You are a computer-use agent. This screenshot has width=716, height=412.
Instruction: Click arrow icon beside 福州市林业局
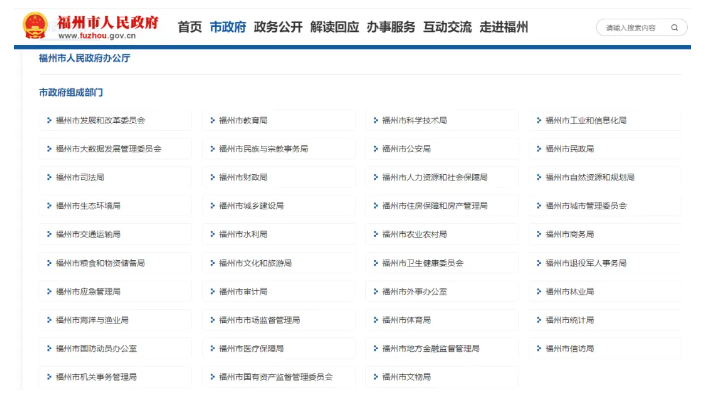click(x=539, y=292)
